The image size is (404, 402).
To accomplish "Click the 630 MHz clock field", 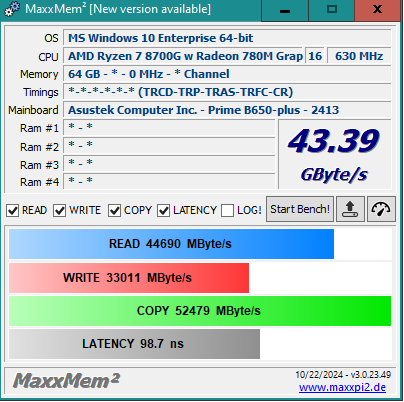I will (x=359, y=56).
